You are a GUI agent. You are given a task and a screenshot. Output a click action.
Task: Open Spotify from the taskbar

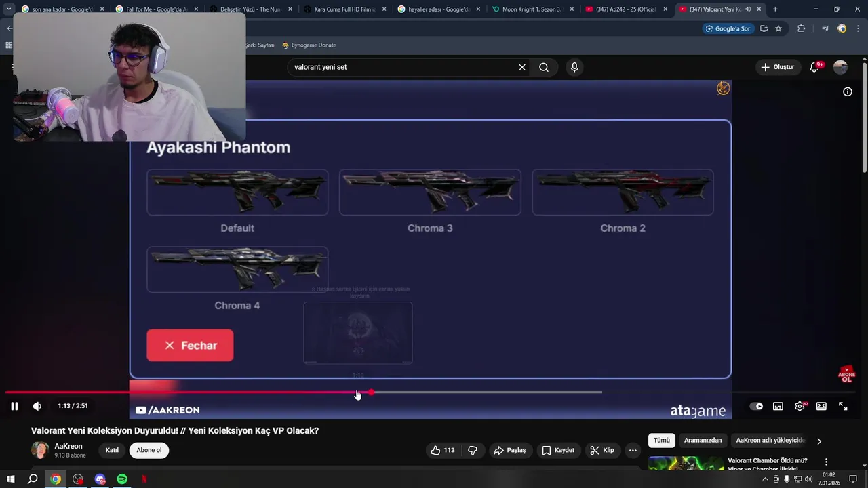click(122, 479)
